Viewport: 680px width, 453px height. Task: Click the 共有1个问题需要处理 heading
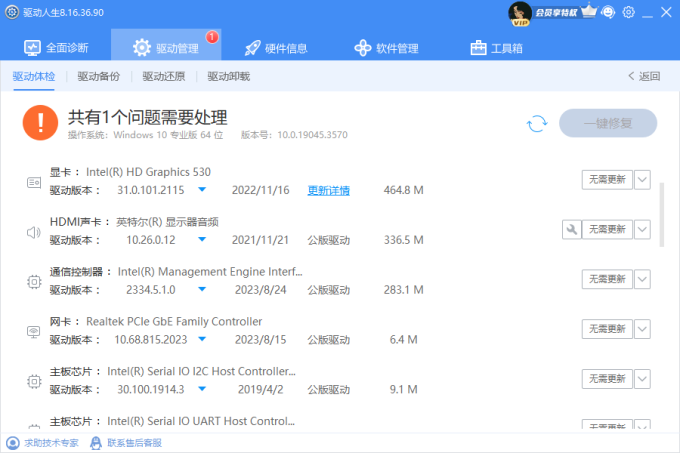[x=147, y=117]
